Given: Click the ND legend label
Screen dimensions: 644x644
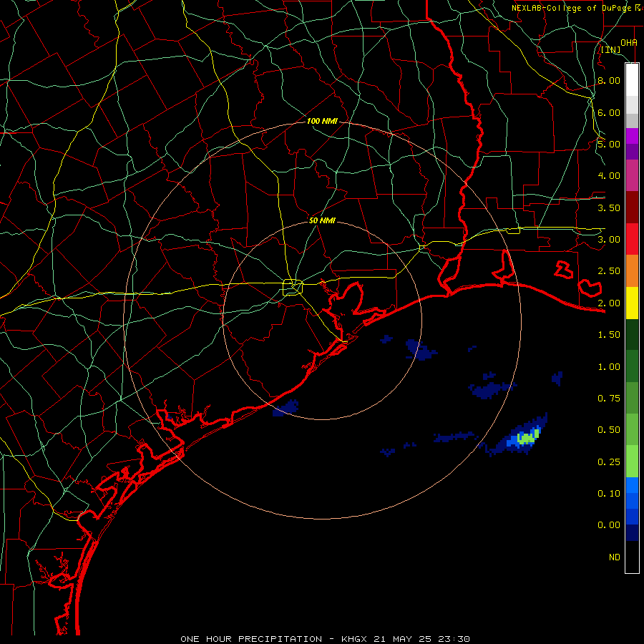Looking at the screenshot, I should [615, 557].
